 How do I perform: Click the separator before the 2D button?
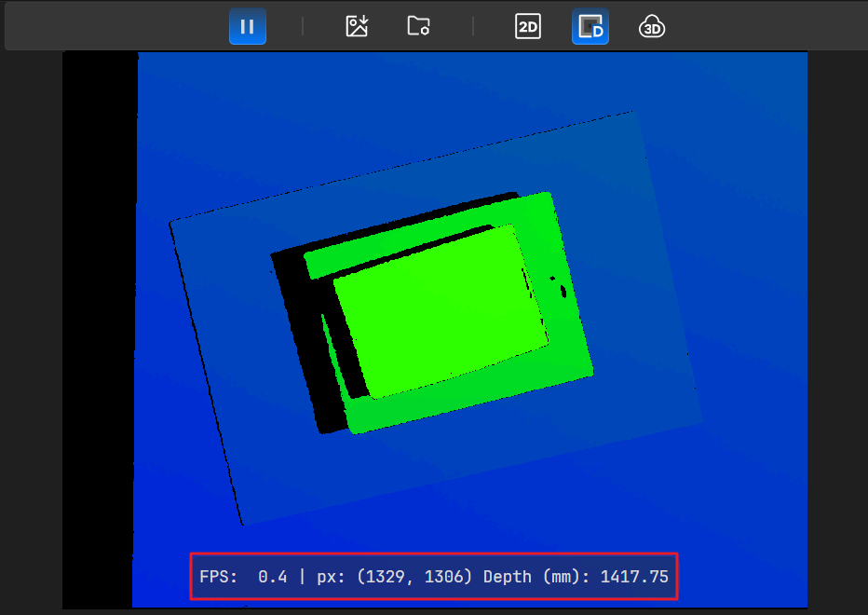(473, 26)
